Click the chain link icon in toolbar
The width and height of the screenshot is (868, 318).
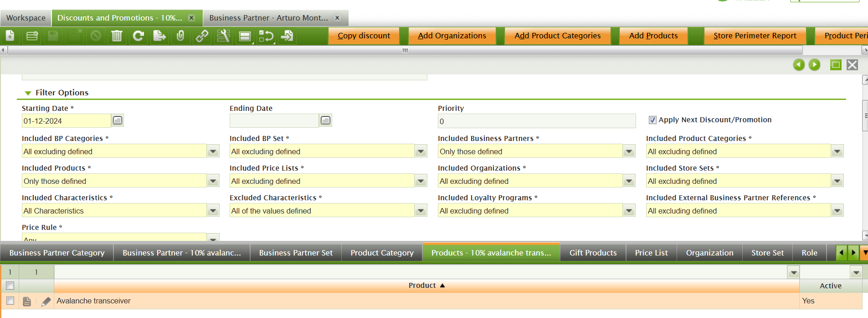[202, 36]
